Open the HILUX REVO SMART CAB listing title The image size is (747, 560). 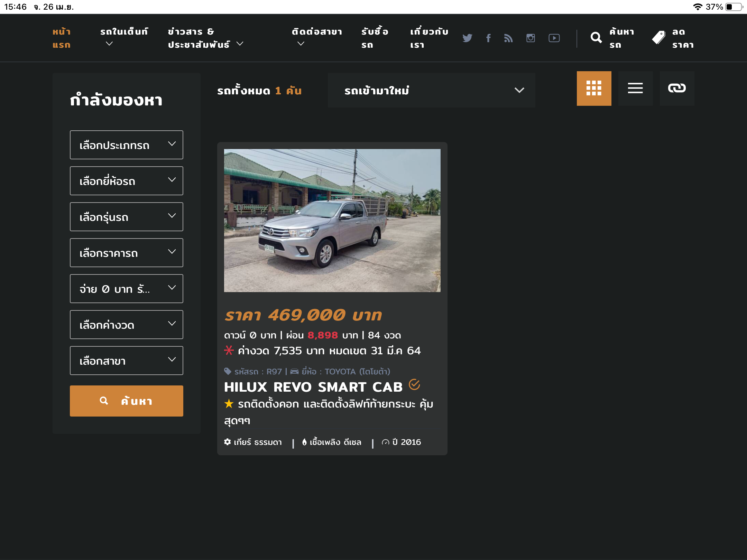click(x=313, y=387)
